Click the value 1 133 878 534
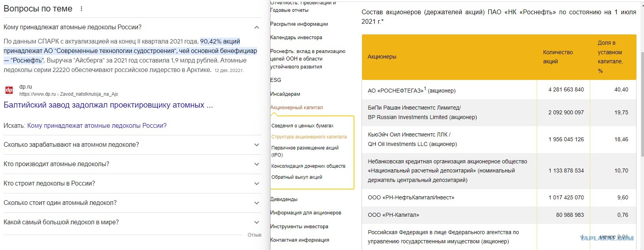 coord(566,171)
